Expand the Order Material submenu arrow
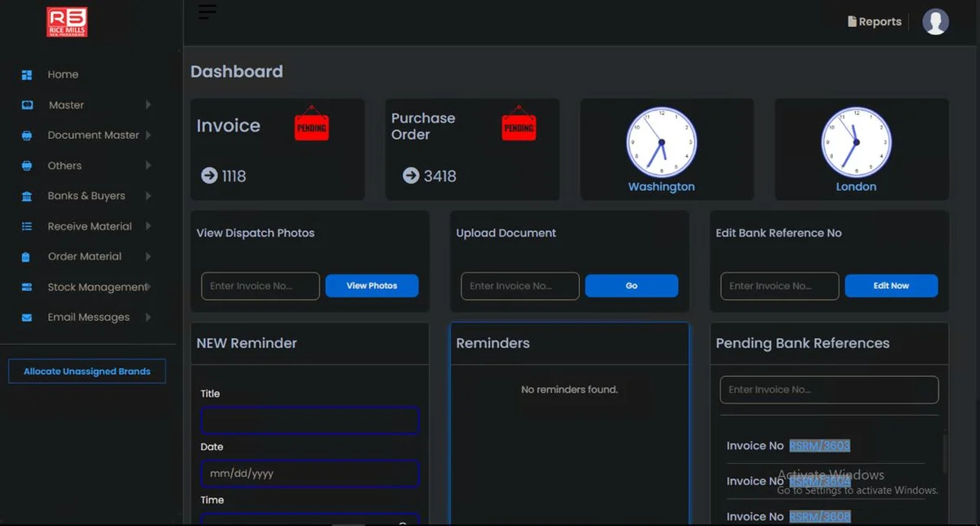 148,256
